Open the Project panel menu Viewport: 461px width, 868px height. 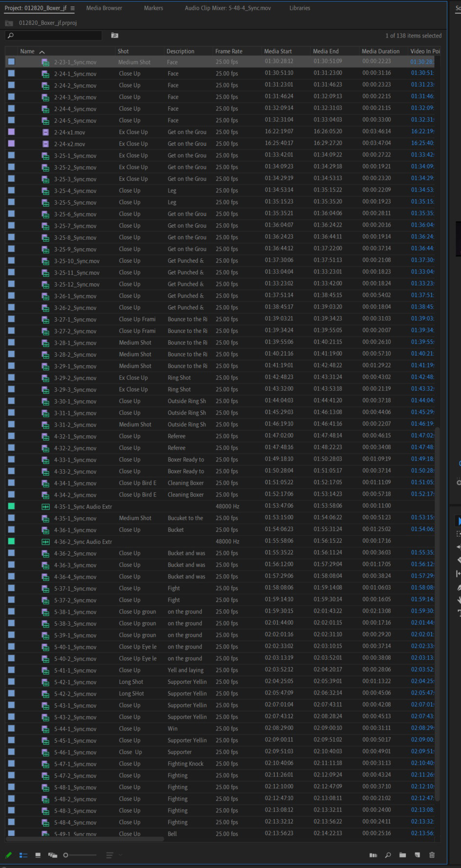(x=72, y=8)
